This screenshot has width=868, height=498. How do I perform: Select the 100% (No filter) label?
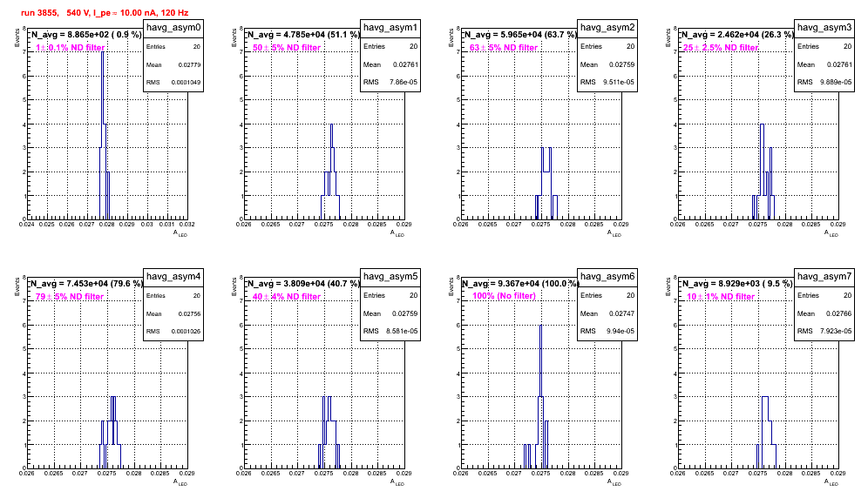[x=505, y=296]
